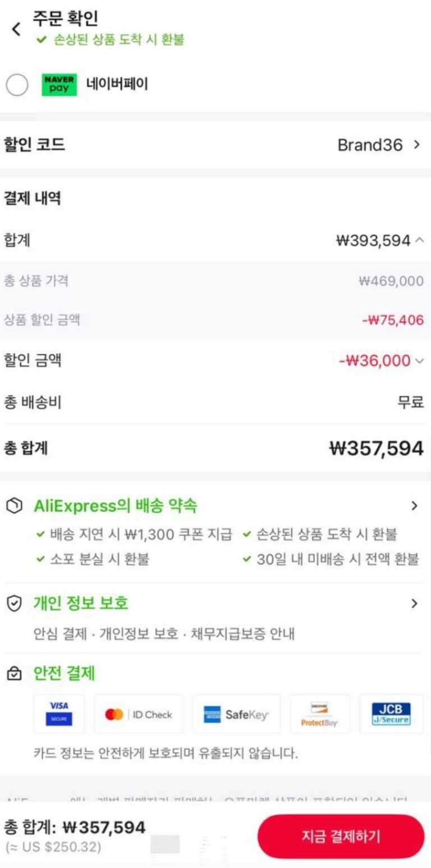Tap the Mastercard ID Check logo
431x868 pixels.
point(138,714)
